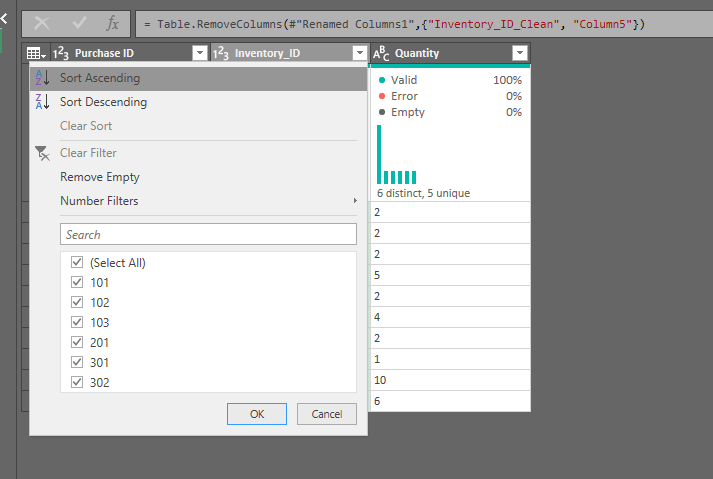Click the tallest bar in the distribution chart
Screen dimensions: 713x479
point(379,155)
